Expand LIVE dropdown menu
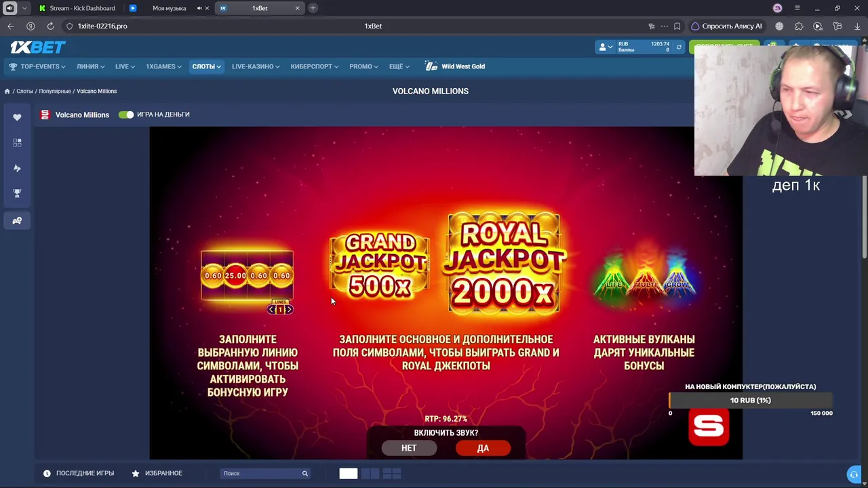Image resolution: width=868 pixels, height=488 pixels. tap(125, 66)
